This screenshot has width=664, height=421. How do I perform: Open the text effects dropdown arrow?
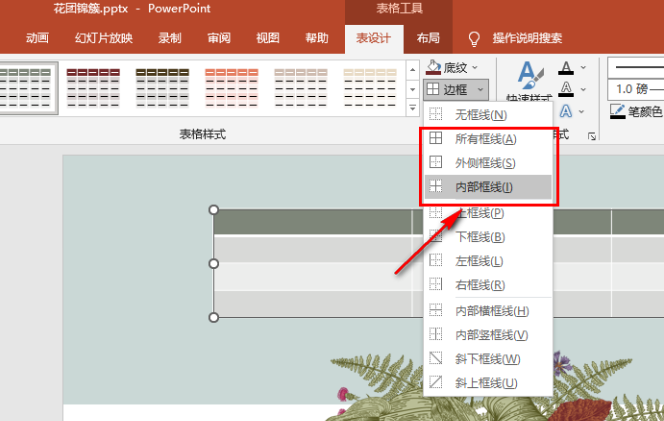(582, 112)
